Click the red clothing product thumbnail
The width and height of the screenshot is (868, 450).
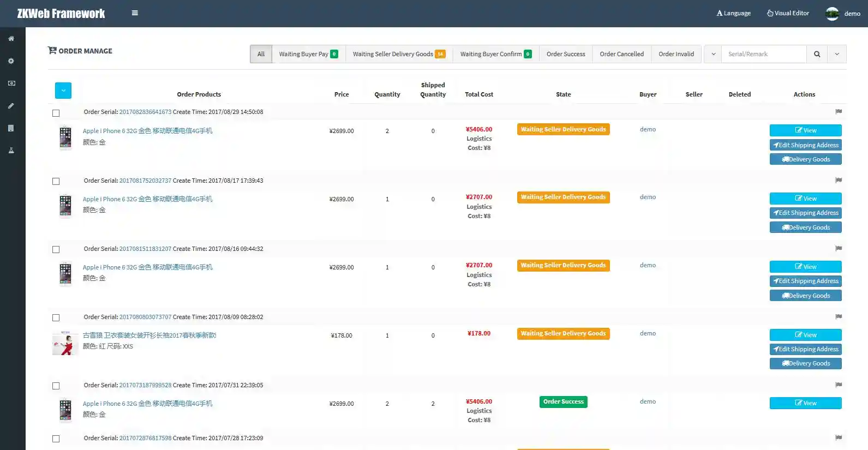[65, 343]
